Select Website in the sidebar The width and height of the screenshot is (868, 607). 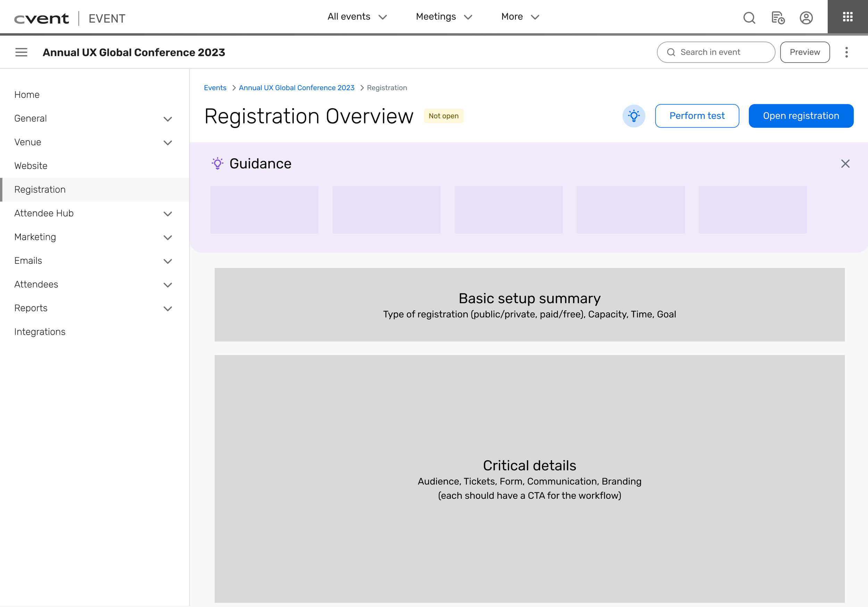pyautogui.click(x=31, y=166)
